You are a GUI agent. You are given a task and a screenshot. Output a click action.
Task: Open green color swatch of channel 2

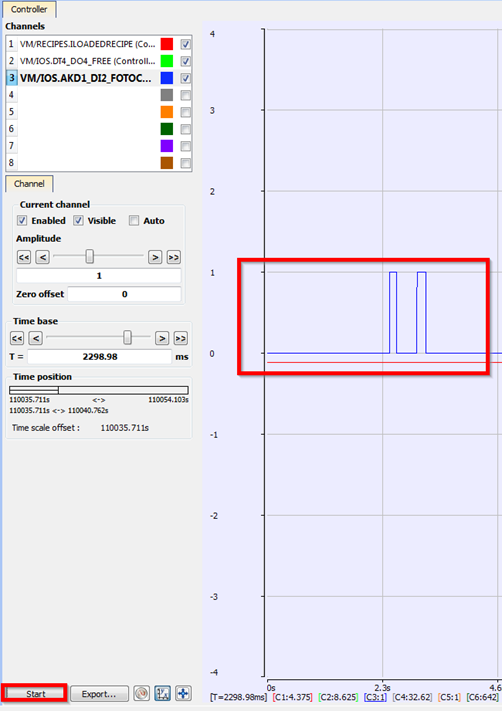click(x=167, y=61)
